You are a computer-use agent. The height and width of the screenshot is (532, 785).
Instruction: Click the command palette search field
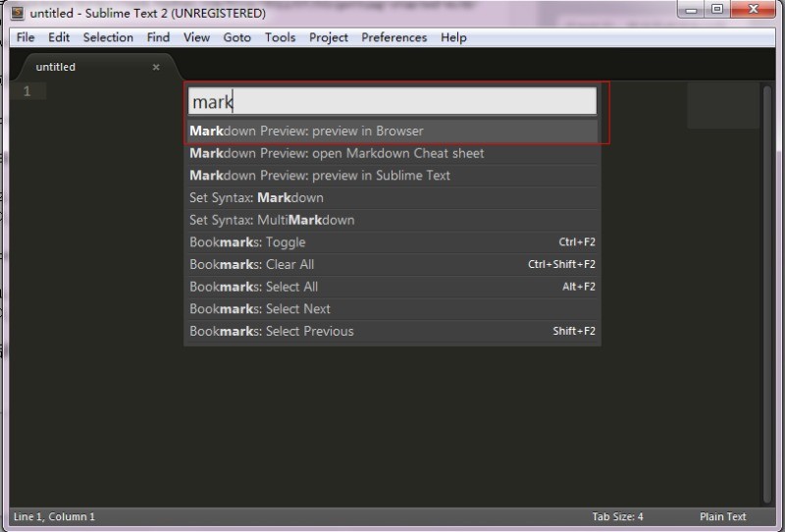click(392, 101)
